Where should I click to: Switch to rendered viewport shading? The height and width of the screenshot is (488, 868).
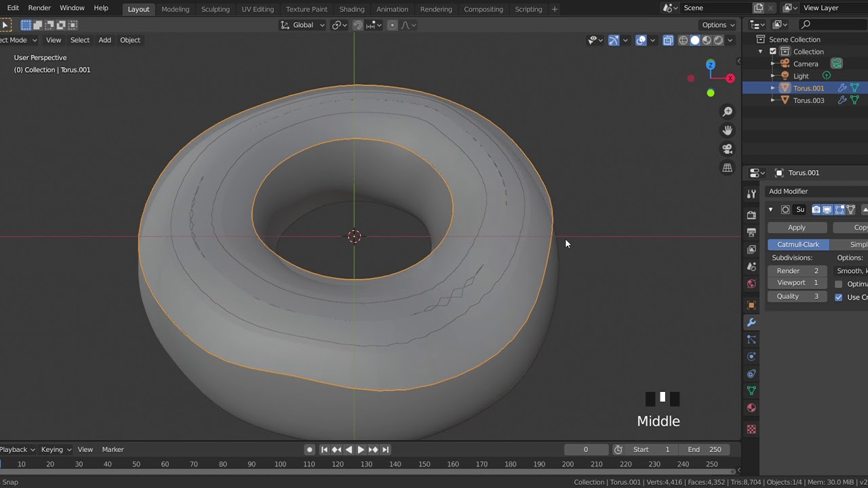[718, 41]
